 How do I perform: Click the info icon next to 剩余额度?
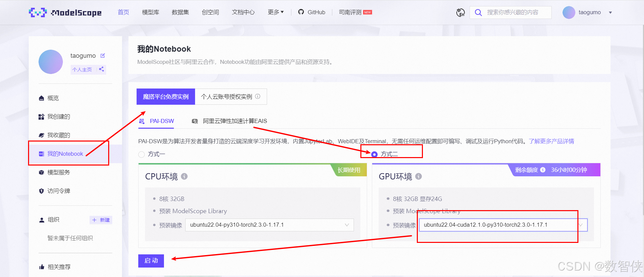pos(543,170)
